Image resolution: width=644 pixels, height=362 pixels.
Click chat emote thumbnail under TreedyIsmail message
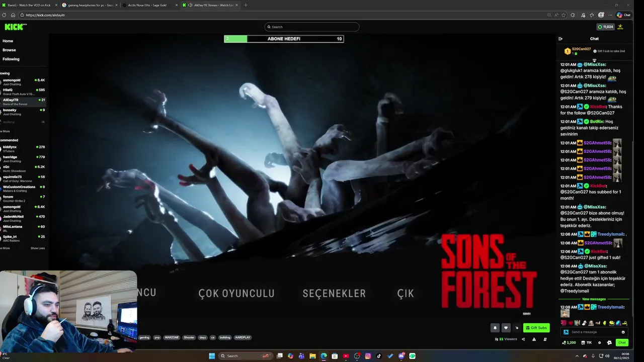tap(565, 314)
